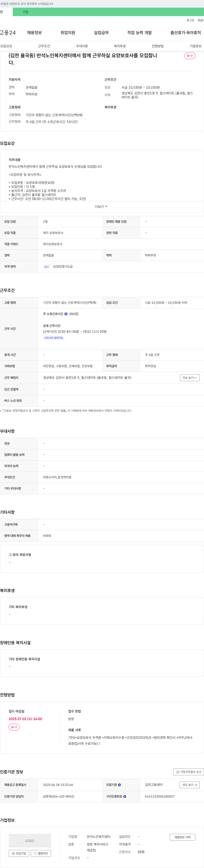The width and height of the screenshot is (204, 868).
Task: Click the employee count 58명
Action: [141, 852]
